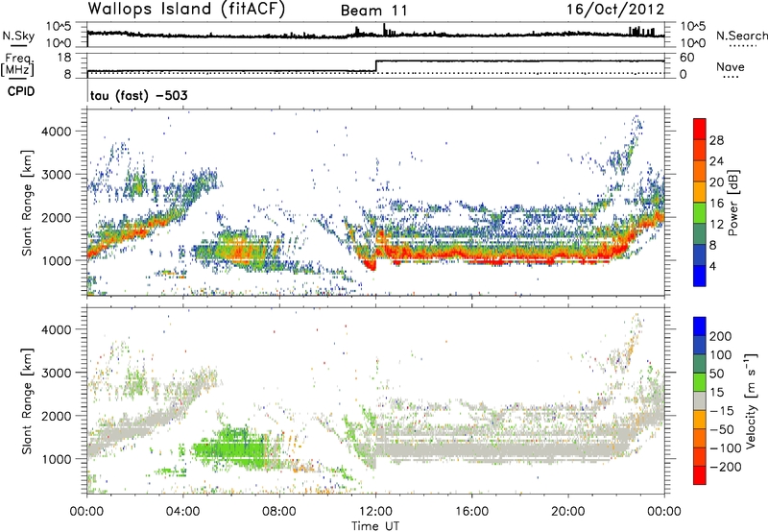The width and height of the screenshot is (768, 532).
Task: Click the -100 tick on Velocity colorbar
Action: (x=726, y=447)
